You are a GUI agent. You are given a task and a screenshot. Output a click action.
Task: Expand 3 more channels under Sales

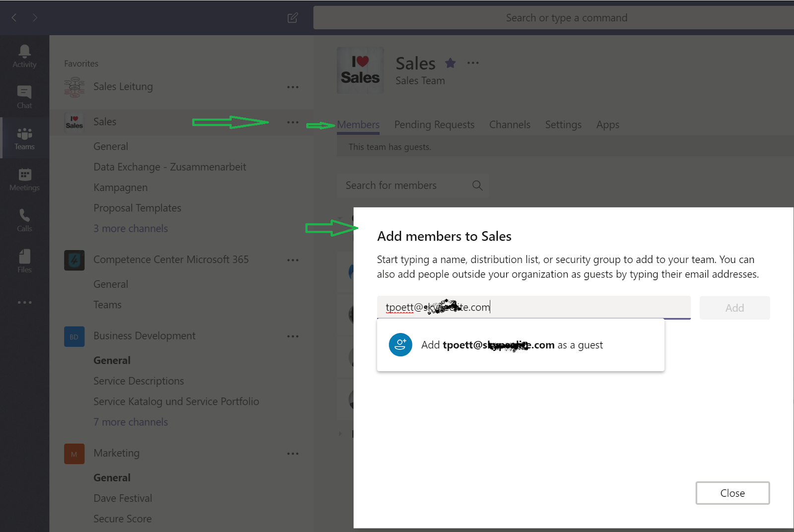pos(131,228)
